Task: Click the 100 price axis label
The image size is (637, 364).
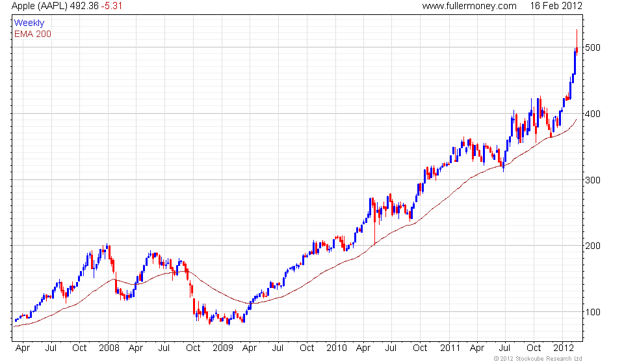Action: [592, 312]
